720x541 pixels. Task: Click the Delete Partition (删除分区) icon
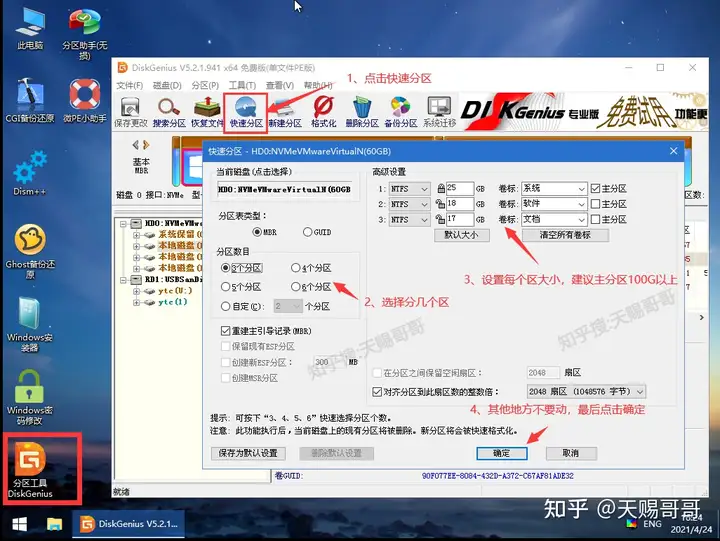tap(362, 112)
